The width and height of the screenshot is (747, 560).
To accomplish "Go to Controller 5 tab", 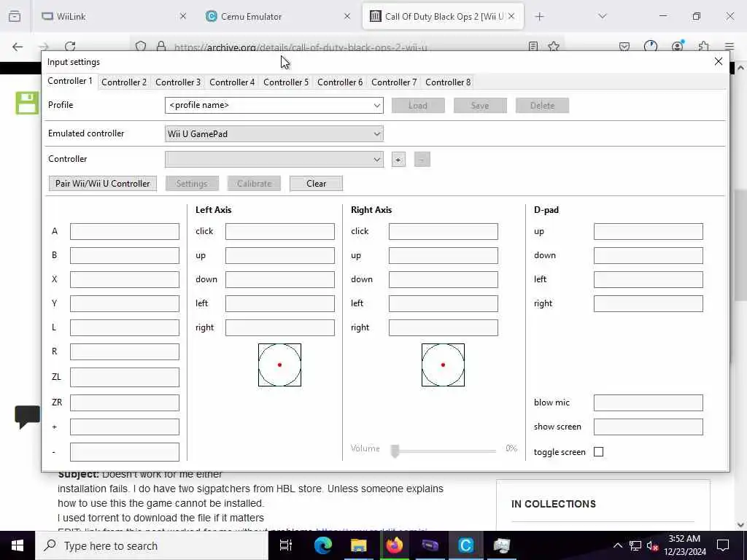I will [286, 82].
